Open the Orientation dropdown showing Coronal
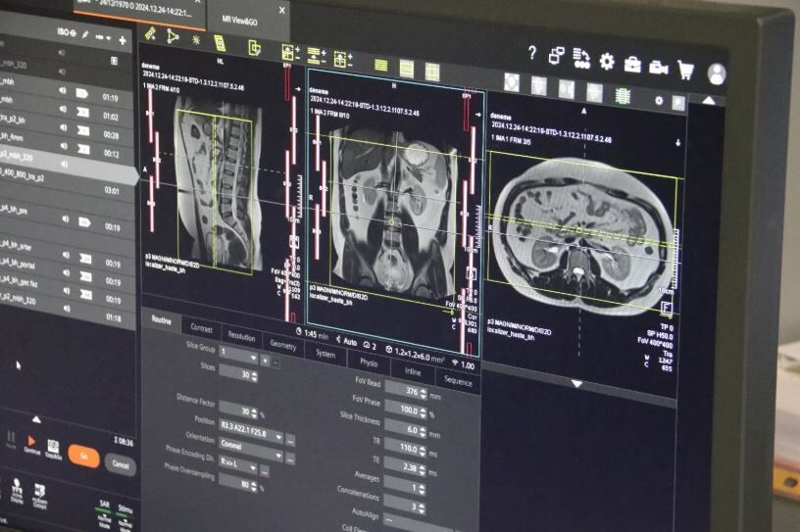 (x=251, y=449)
